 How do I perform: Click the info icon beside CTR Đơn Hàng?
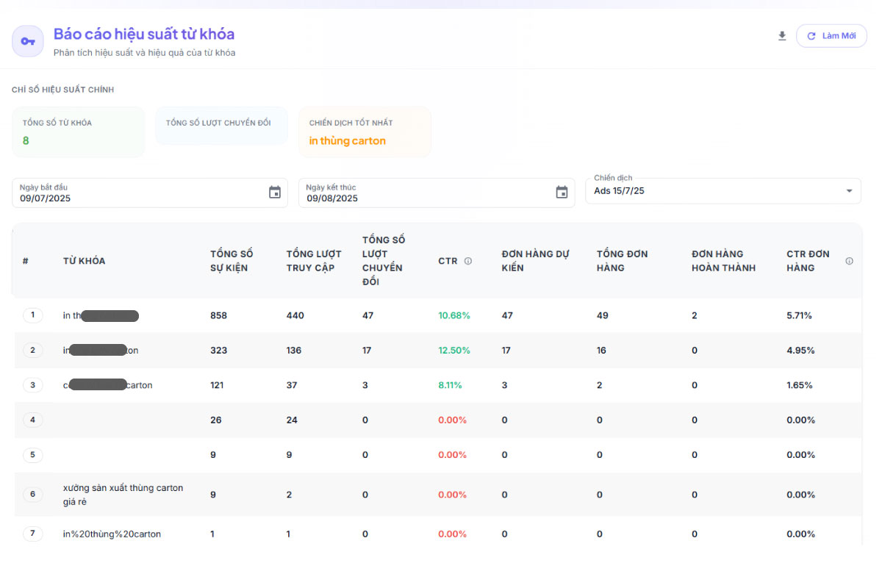coord(849,261)
